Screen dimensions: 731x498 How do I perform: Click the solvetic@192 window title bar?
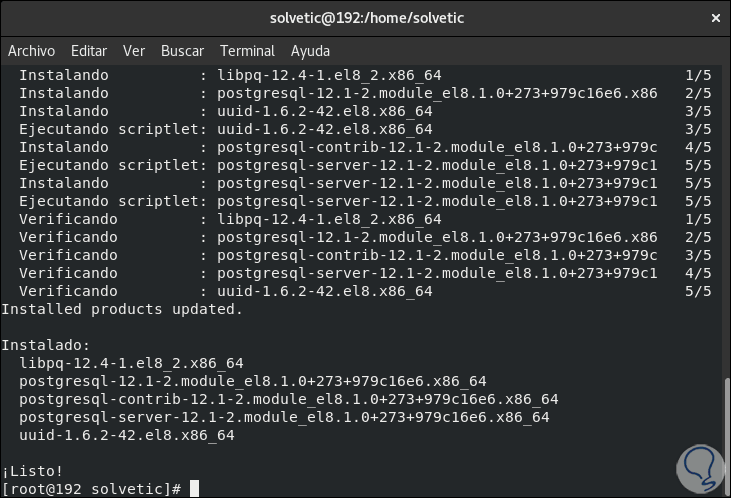pyautogui.click(x=367, y=17)
